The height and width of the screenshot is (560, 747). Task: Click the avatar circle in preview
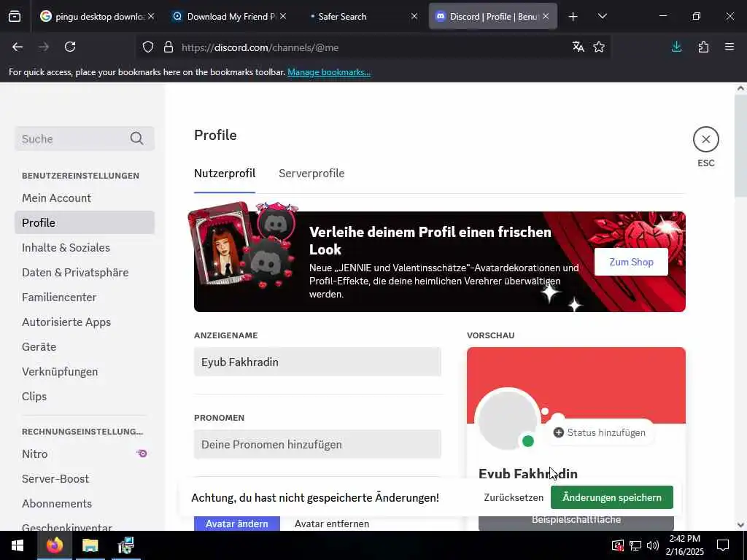click(x=508, y=419)
